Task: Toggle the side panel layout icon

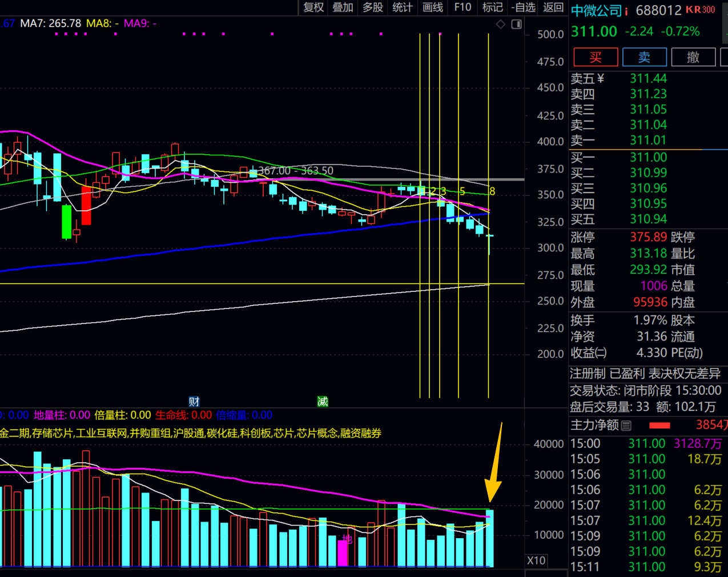Action: tap(517, 24)
